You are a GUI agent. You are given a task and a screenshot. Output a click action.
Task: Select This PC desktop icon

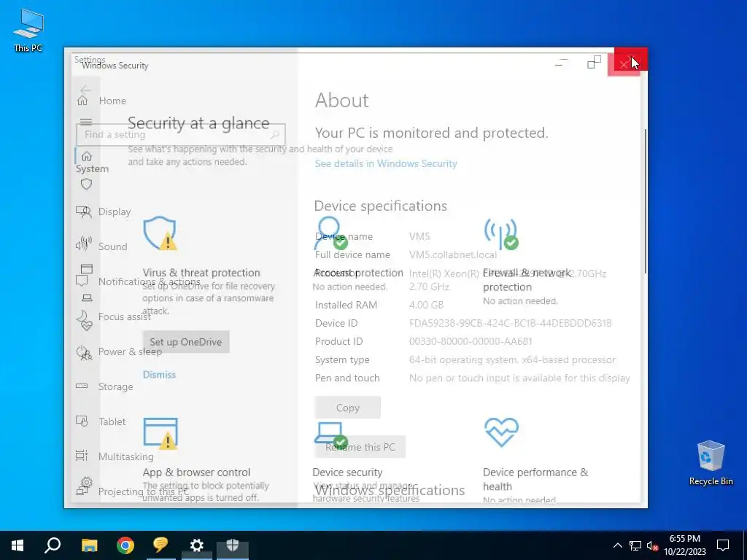[28, 30]
